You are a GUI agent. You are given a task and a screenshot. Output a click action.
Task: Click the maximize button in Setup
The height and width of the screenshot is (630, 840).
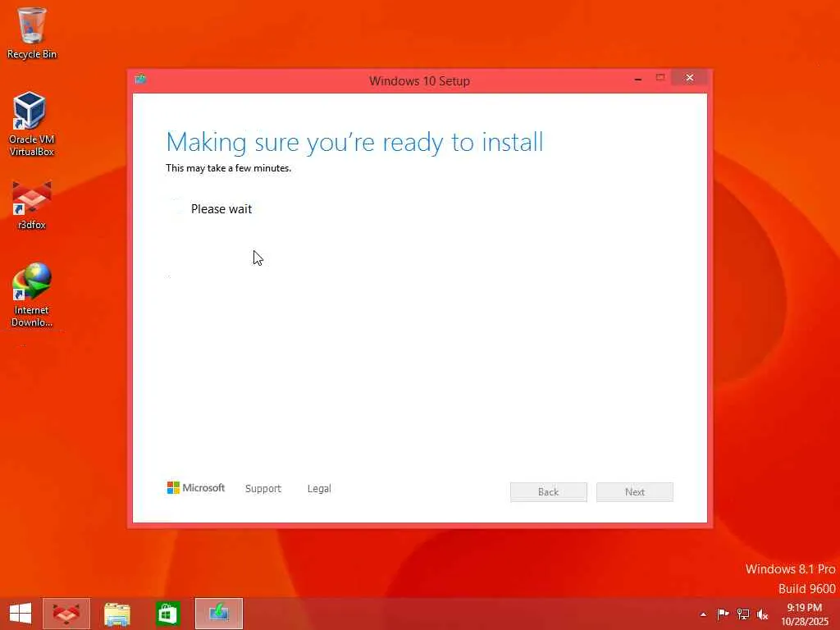[x=660, y=78]
